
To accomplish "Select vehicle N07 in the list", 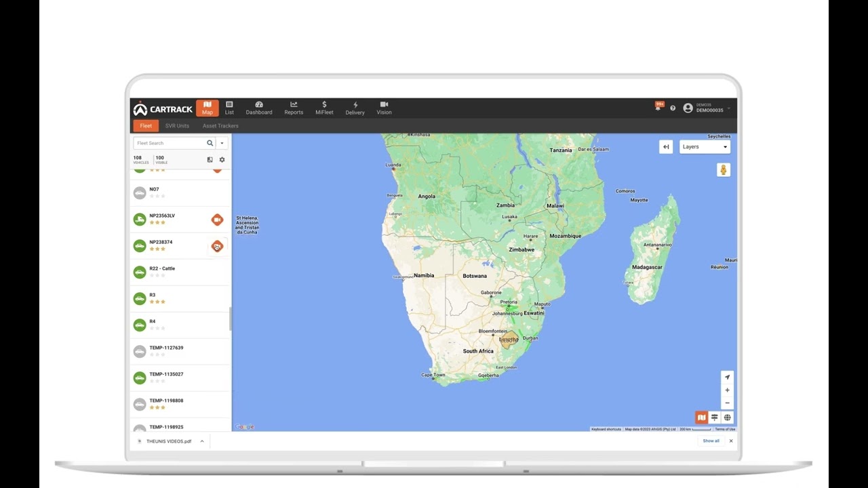I will pyautogui.click(x=181, y=193).
